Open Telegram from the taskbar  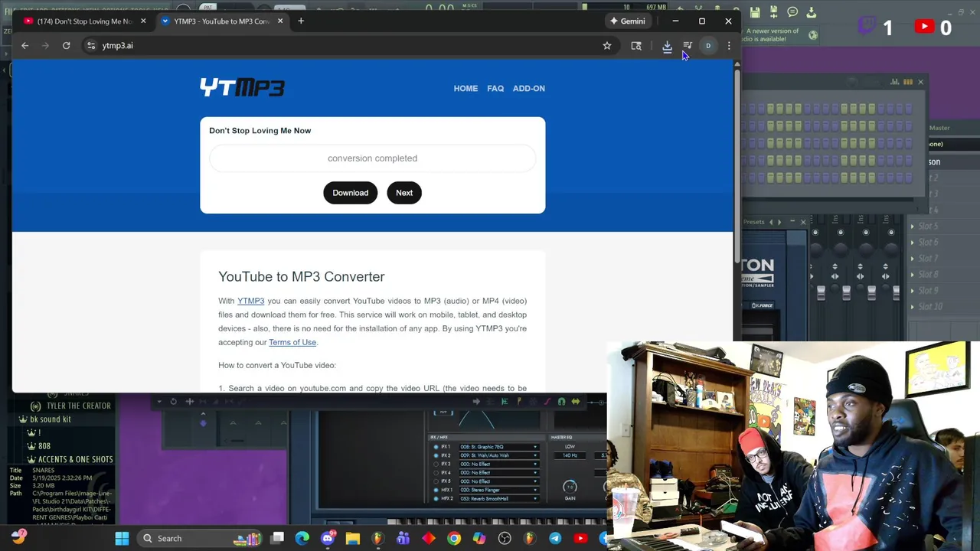(x=555, y=538)
